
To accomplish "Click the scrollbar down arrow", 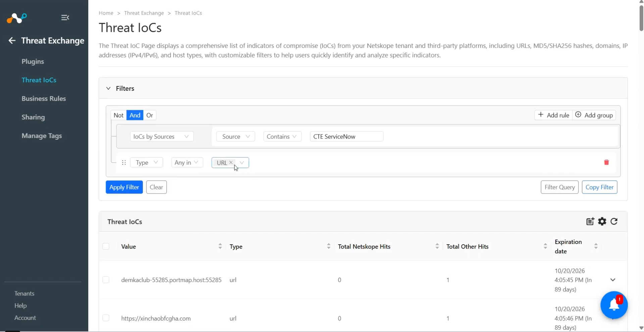I will [641, 328].
